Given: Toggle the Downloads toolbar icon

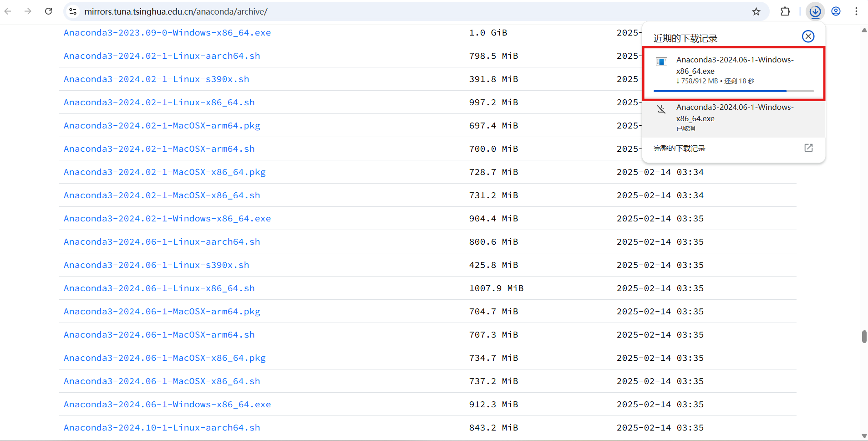Looking at the screenshot, I should 815,11.
